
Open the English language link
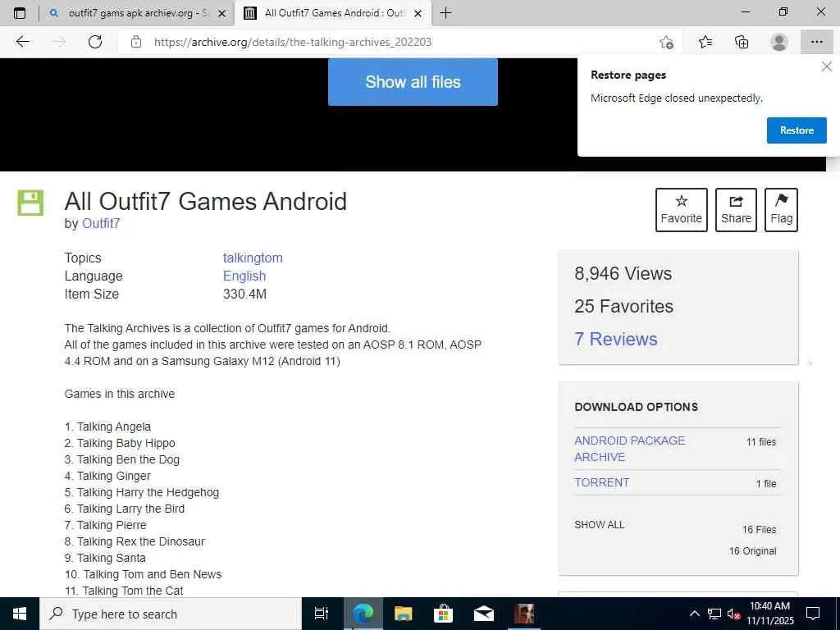244,276
